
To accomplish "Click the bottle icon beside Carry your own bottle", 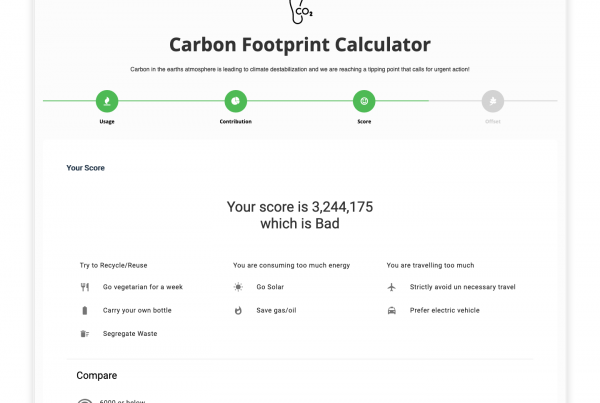I will click(x=85, y=310).
